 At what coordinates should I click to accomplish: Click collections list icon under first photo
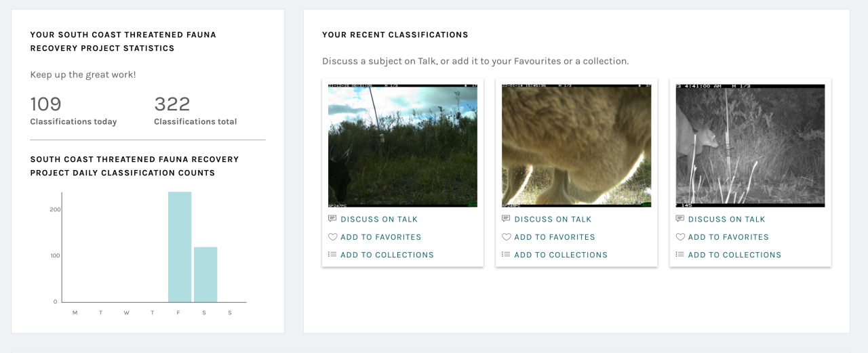click(332, 255)
